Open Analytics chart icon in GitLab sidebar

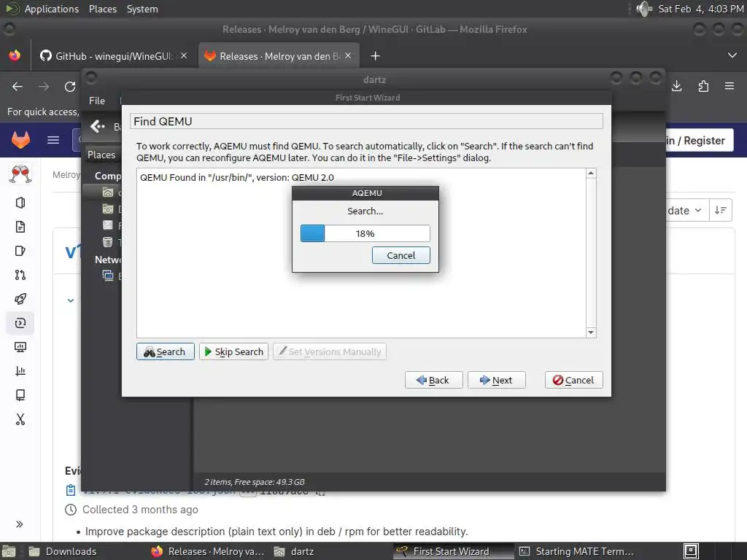(20, 371)
